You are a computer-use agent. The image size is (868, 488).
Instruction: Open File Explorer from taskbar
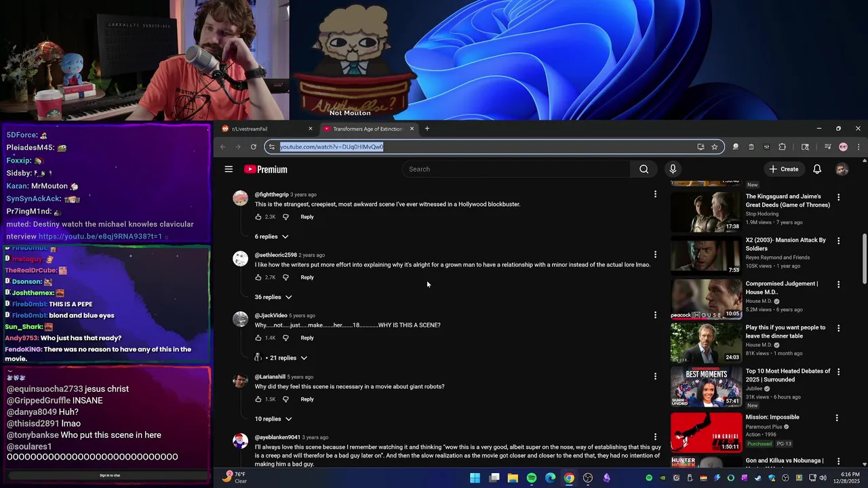coord(513,478)
